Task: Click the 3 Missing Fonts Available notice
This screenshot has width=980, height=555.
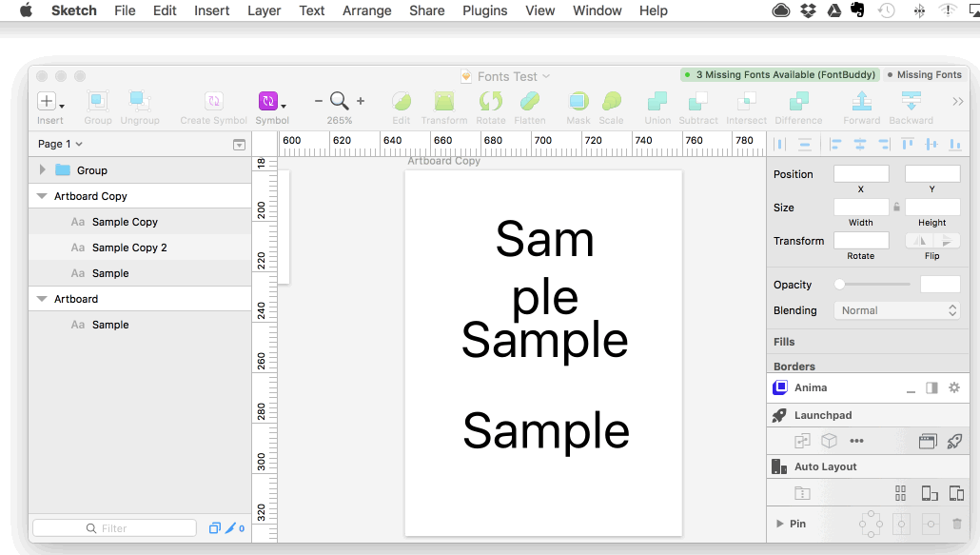Action: pyautogui.click(x=779, y=74)
